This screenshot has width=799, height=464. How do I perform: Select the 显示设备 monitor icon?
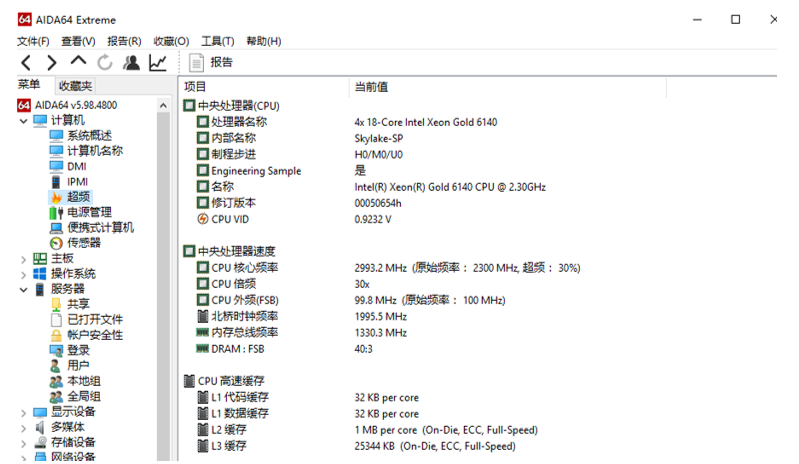(x=40, y=412)
